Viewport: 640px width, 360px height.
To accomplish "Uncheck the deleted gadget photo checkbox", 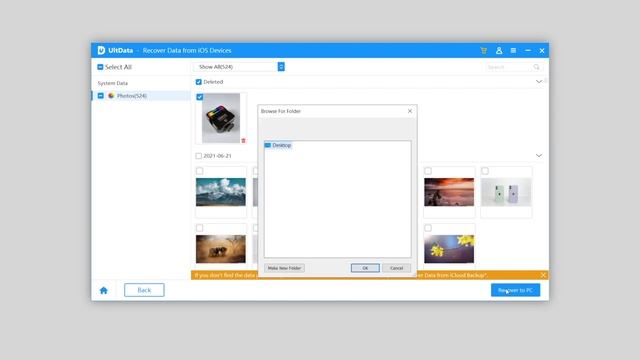I will [x=200, y=97].
